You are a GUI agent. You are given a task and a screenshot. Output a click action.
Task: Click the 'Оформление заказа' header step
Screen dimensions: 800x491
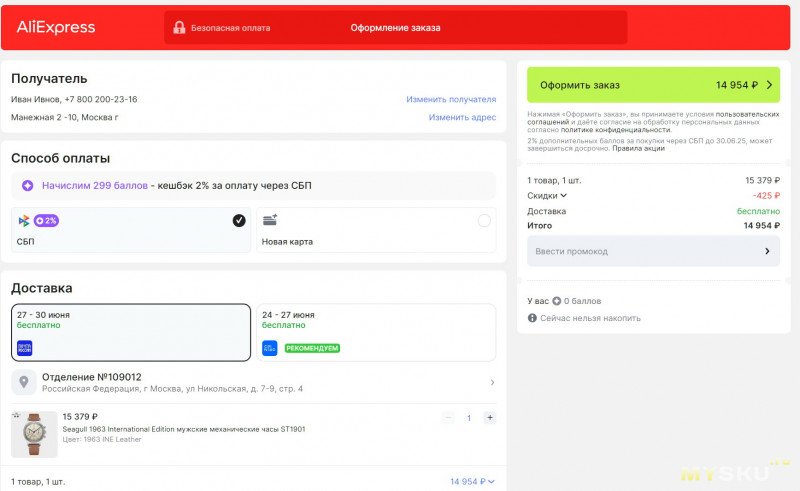click(x=395, y=28)
